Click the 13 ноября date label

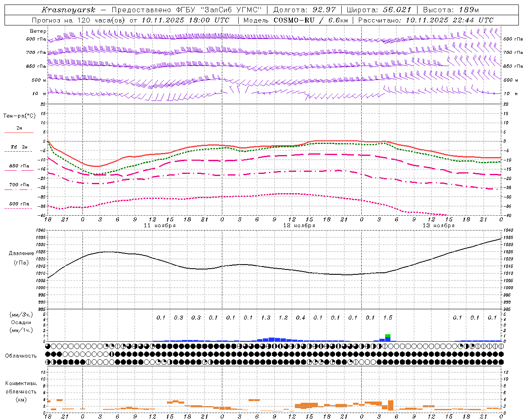(438, 226)
